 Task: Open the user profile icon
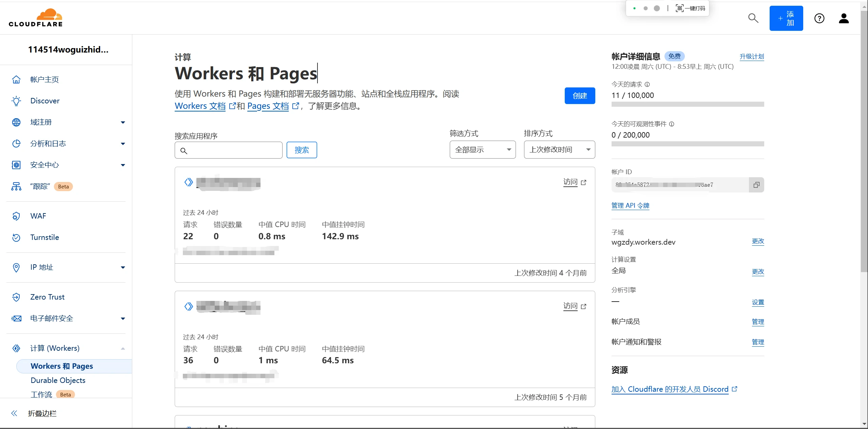tap(844, 18)
